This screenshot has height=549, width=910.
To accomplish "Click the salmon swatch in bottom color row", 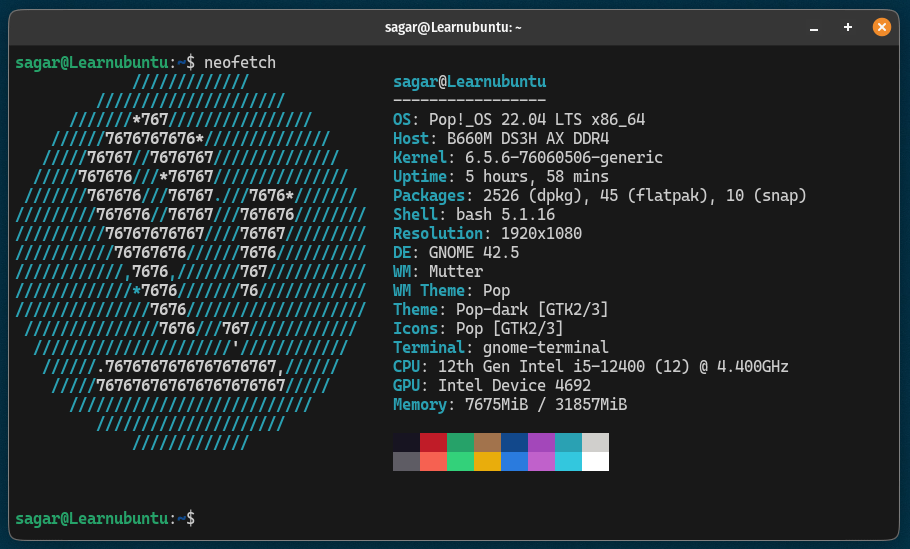I will [434, 461].
